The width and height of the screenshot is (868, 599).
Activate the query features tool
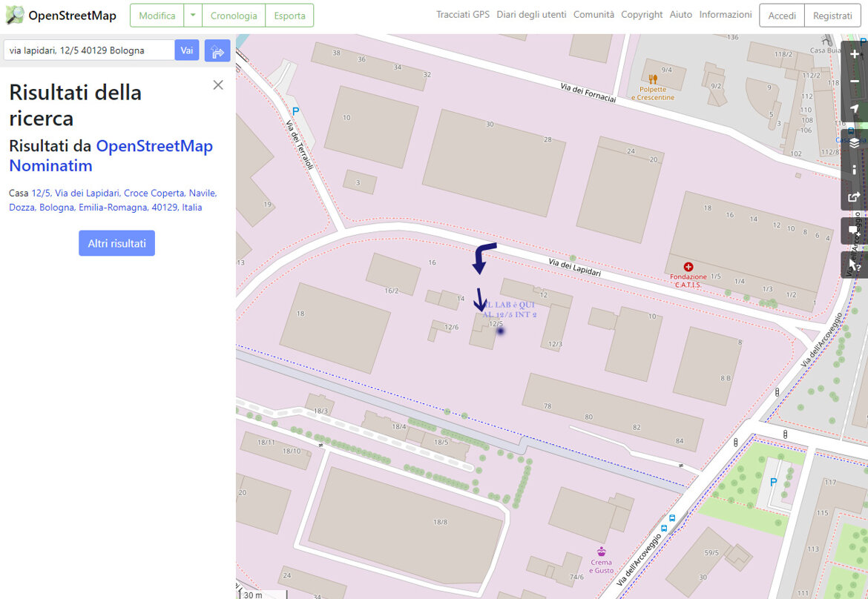855,265
